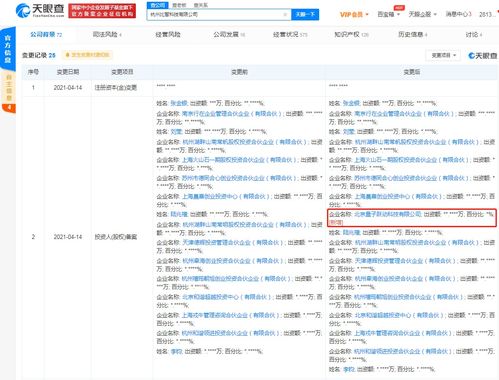This screenshot has height=380, width=499.
Task: Open the red 官方备案企业征信机构 banner
Action: 102,11
